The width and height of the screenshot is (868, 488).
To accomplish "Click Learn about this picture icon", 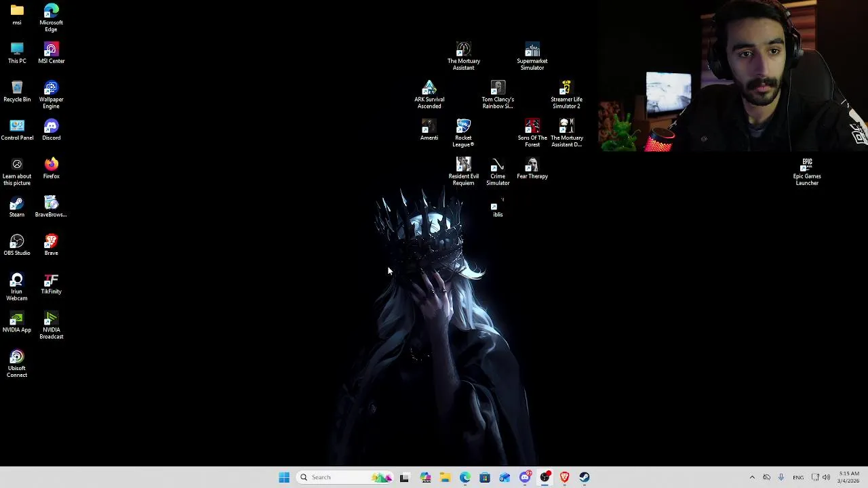I will coord(17,171).
